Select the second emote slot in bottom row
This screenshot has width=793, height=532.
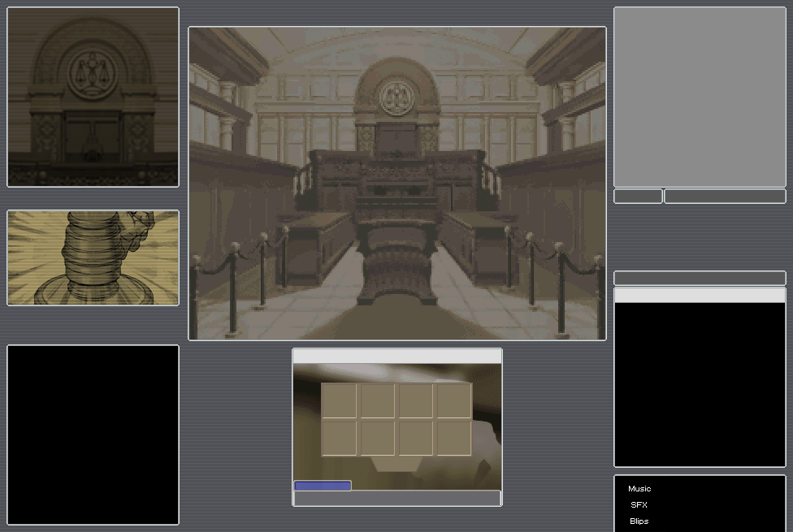(x=377, y=438)
